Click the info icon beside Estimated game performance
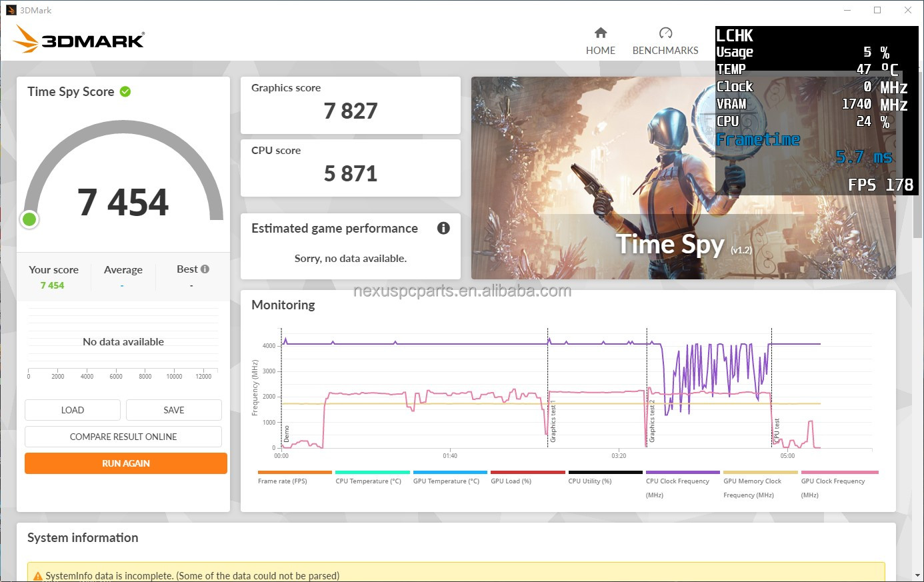Screen dimensions: 924x582 (443, 228)
